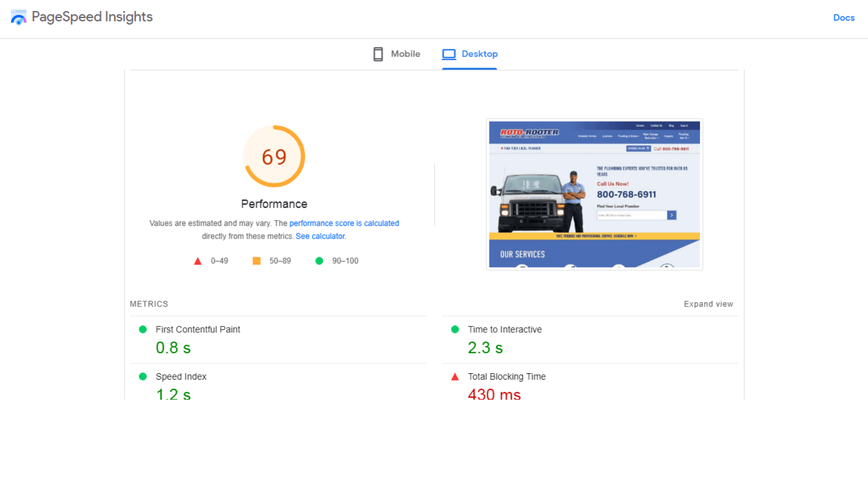Click the green dot next to Speed Index
Screen dimensions: 868x488
[141, 376]
